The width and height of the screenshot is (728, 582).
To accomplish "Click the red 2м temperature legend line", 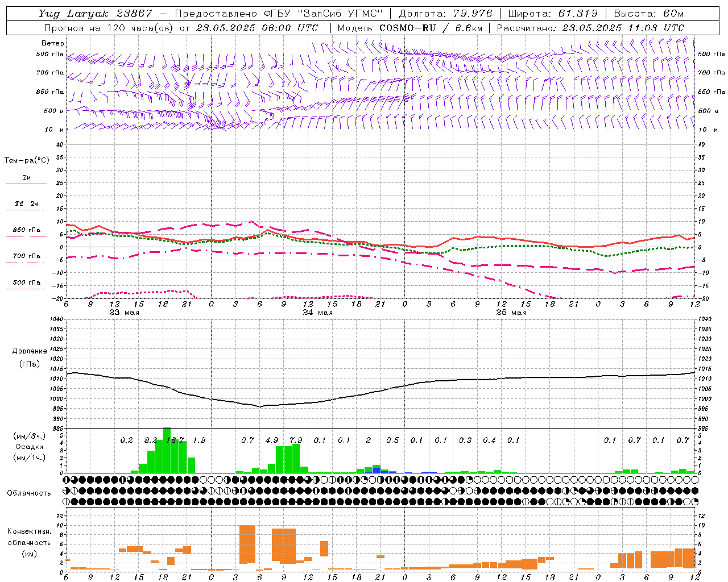I will coord(26,184).
